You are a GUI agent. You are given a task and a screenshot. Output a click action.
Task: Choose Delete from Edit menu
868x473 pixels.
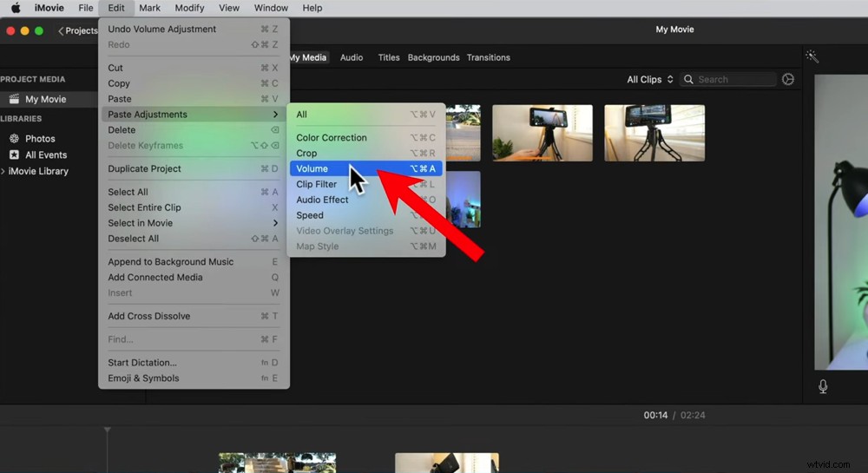[x=194, y=129]
